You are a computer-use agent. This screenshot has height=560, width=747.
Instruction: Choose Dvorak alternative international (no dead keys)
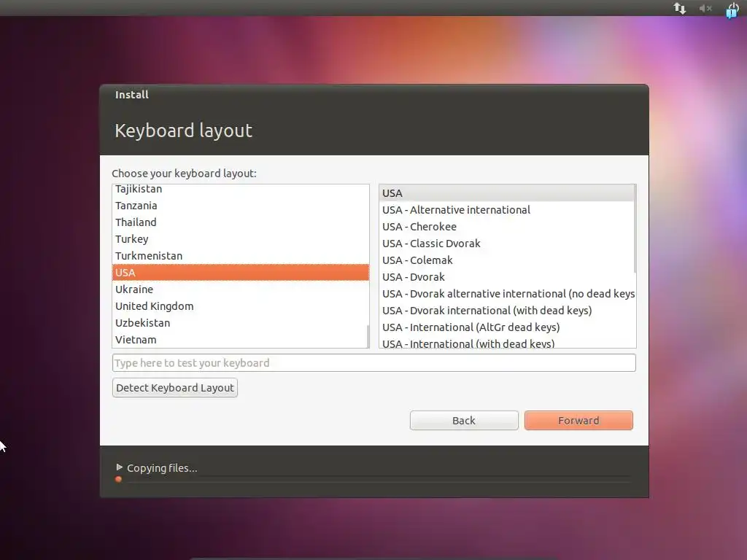point(506,293)
